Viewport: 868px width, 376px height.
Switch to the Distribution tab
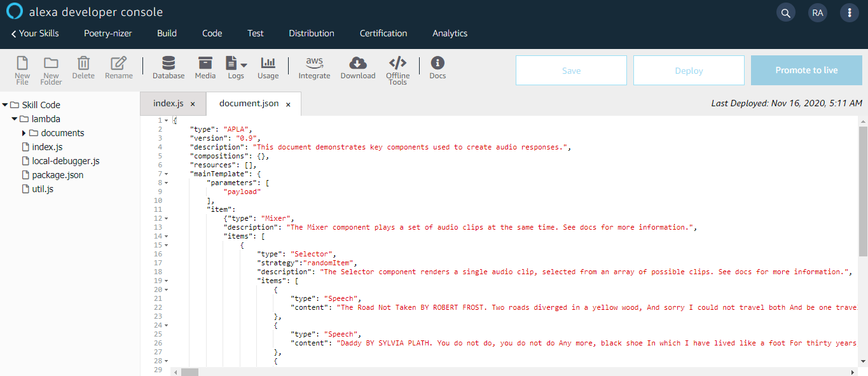click(x=312, y=33)
